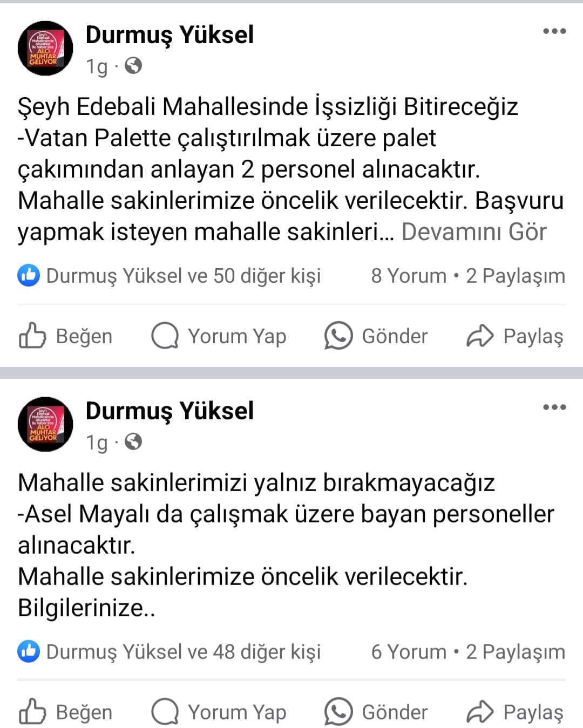Tap the public globe icon on the first post
583x728 pixels.
133,66
